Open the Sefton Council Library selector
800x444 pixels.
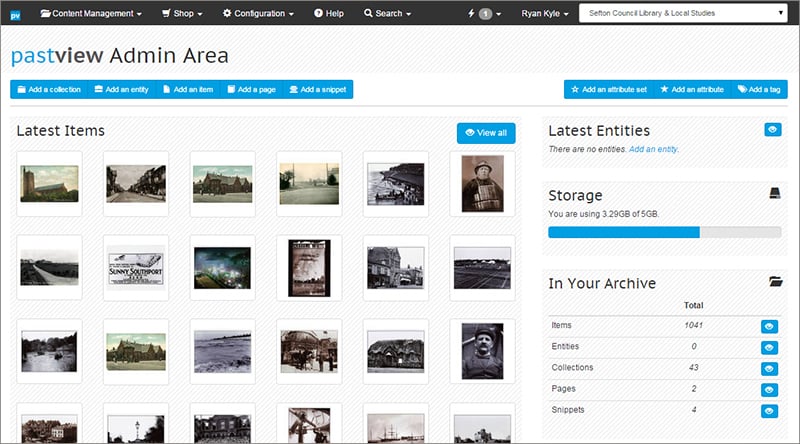tap(683, 13)
